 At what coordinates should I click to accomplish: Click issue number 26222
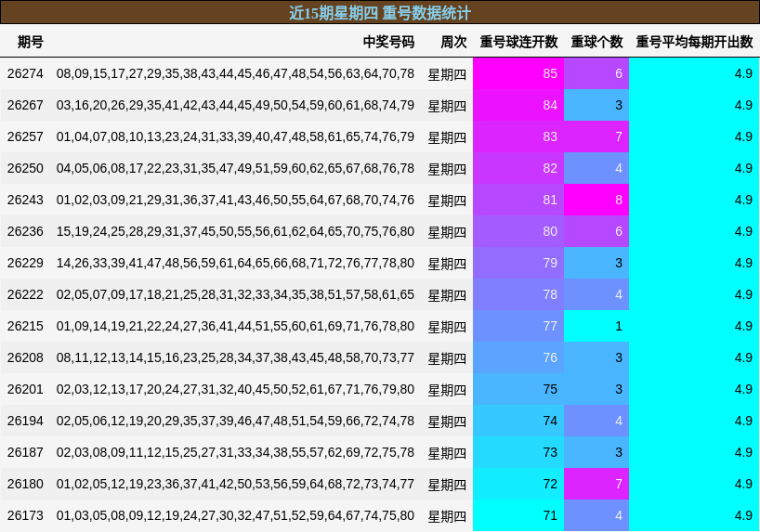[x=25, y=294]
